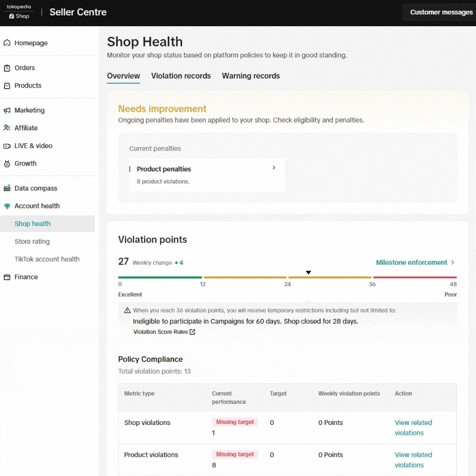Viewport: 476px width, 476px height.
Task: Click the Orders clipboard icon
Action: pos(7,68)
